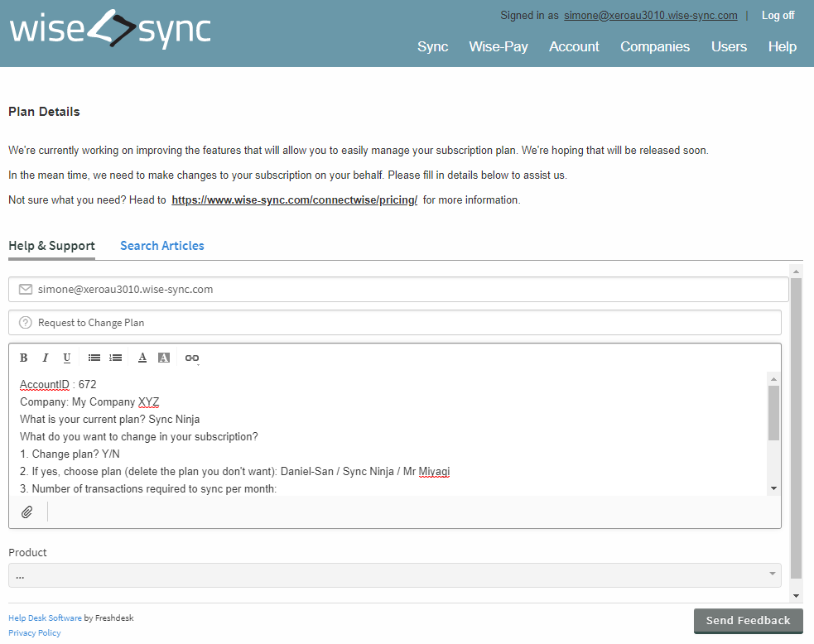Click the Send Feedback button
Image resolution: width=814 pixels, height=644 pixels.
point(748,620)
